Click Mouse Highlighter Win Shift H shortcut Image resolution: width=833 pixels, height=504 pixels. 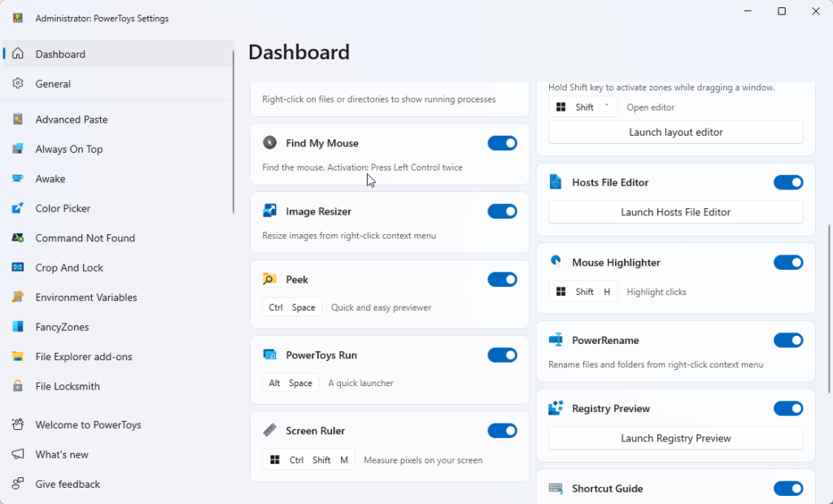tap(583, 292)
